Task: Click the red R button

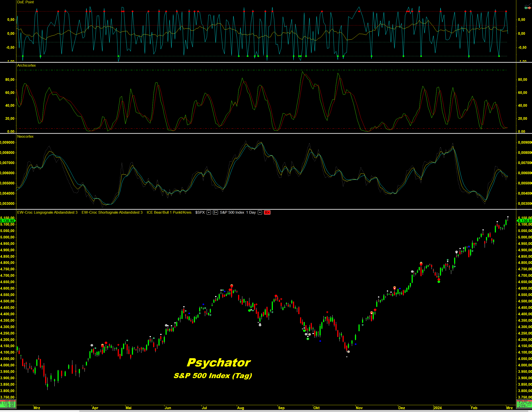Action: coord(267,213)
